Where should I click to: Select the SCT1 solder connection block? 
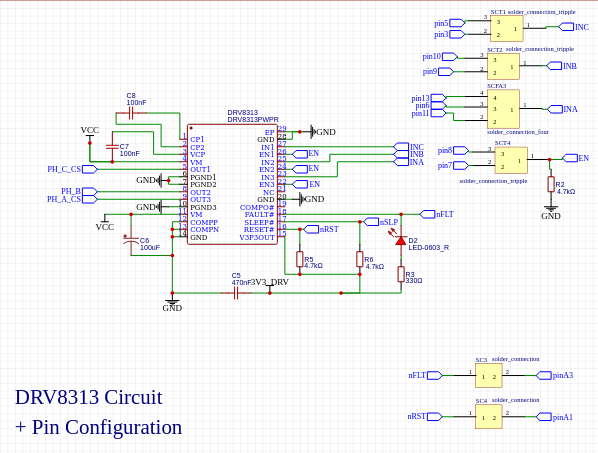tap(506, 29)
